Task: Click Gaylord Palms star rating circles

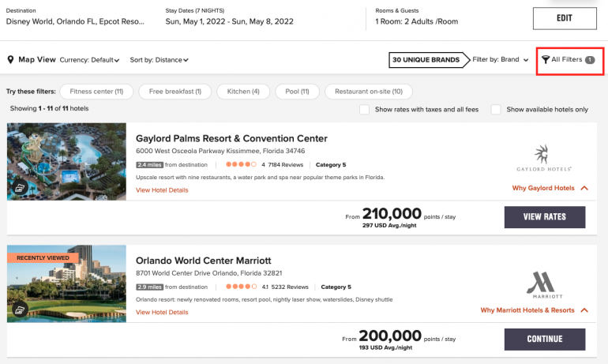Action: tap(240, 165)
